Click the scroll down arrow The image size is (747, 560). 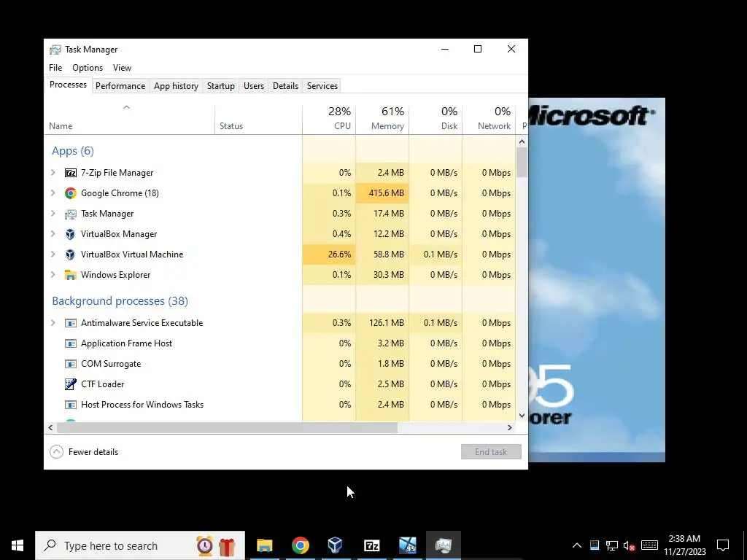(x=522, y=415)
